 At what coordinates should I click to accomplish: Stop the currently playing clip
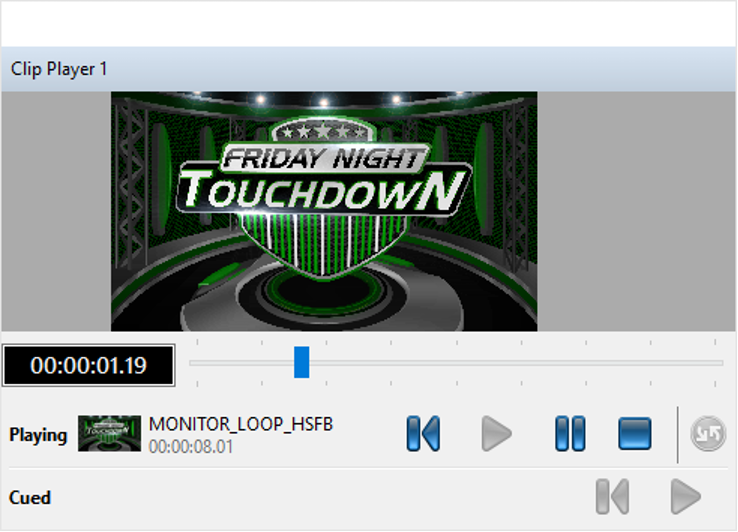[634, 434]
